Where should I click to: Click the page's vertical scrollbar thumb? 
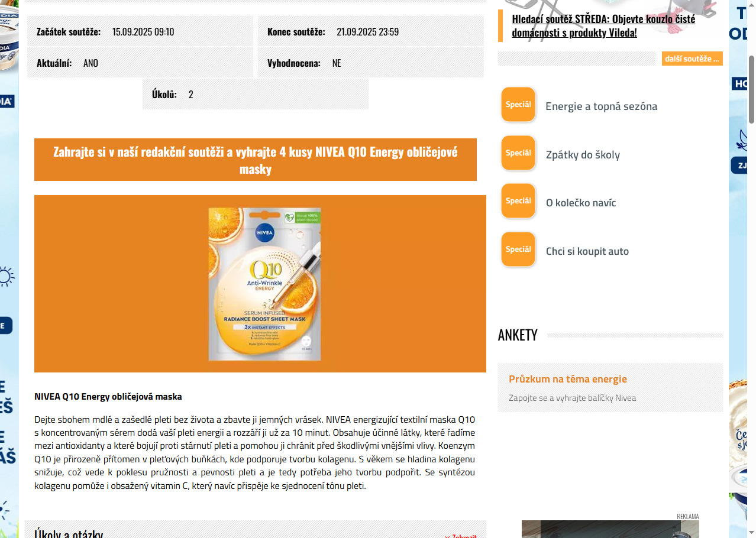coord(752,89)
